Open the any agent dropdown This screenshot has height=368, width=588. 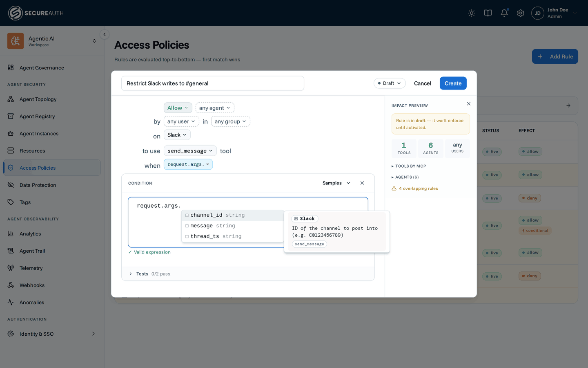click(215, 108)
